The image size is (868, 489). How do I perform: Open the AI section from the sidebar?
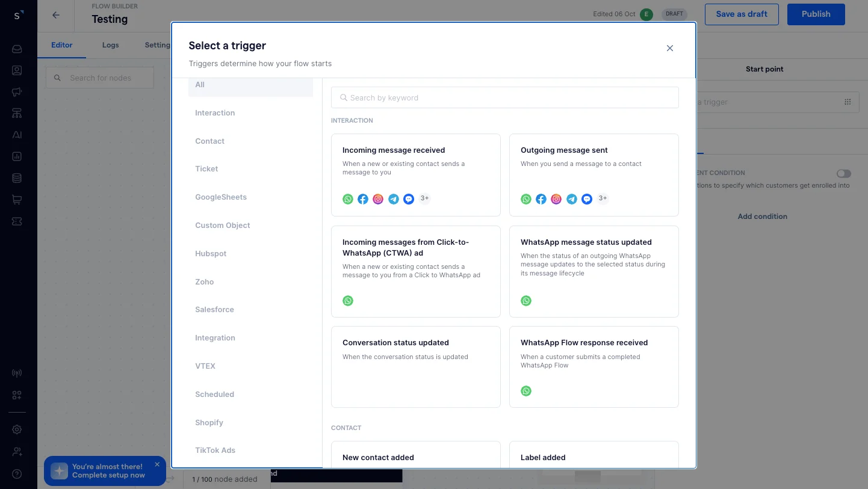tap(17, 135)
